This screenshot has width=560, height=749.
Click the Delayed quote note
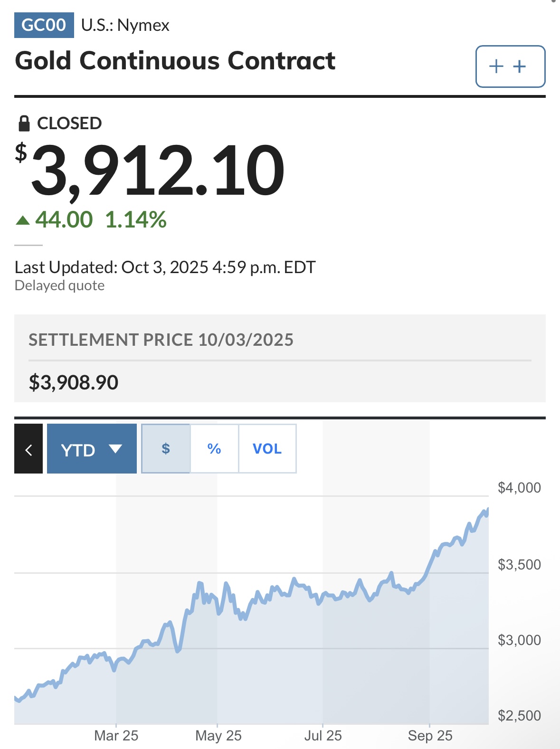[x=60, y=285]
